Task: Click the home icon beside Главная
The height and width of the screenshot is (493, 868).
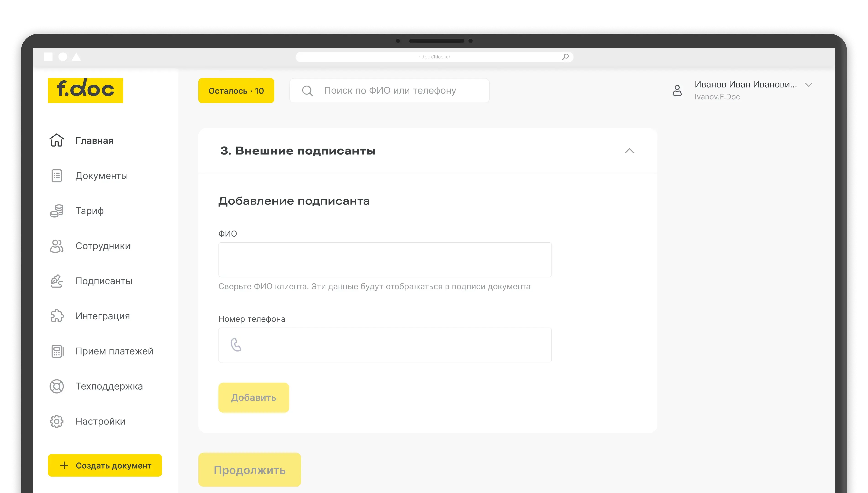Action: click(57, 140)
